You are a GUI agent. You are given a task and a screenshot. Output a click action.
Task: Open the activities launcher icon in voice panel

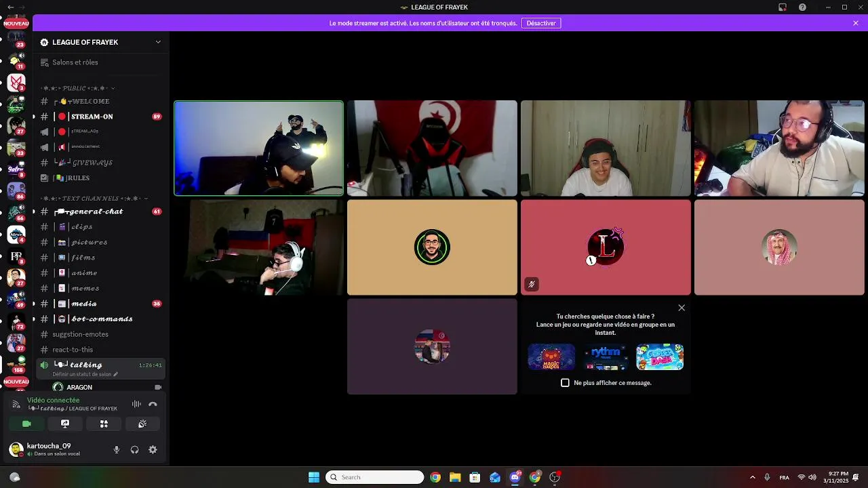104,424
